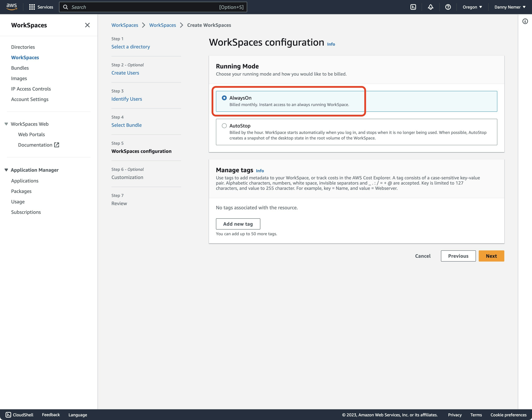Open the info panel icon at right edge
532x420 pixels.
(x=525, y=21)
